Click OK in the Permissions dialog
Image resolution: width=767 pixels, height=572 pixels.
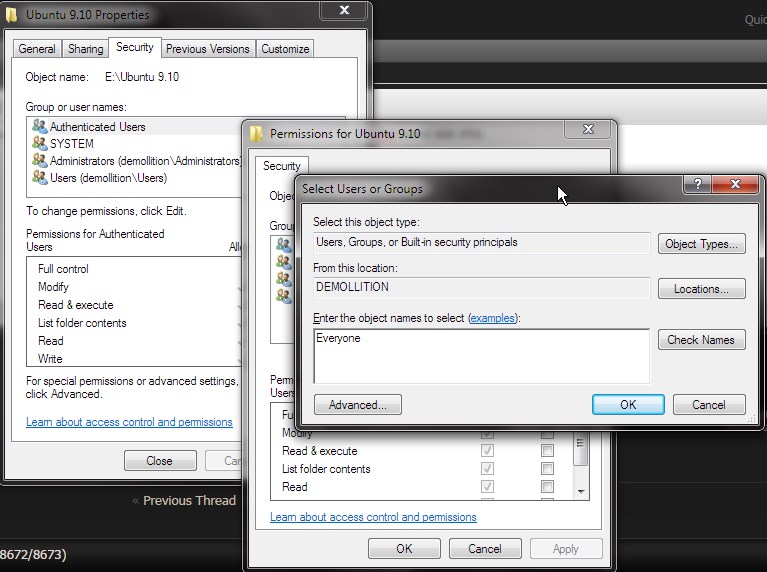point(404,549)
